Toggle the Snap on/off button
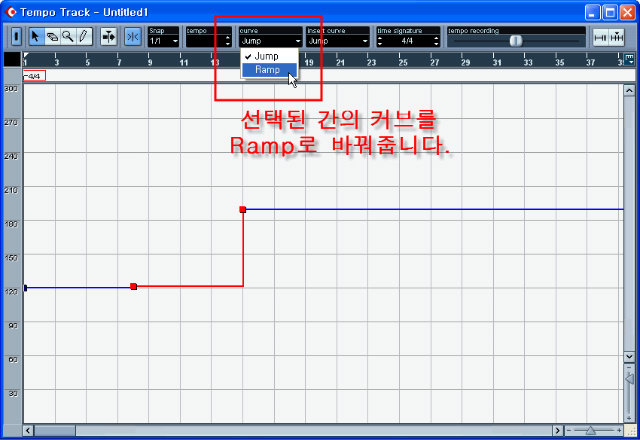The width and height of the screenshot is (640, 440). point(133,37)
